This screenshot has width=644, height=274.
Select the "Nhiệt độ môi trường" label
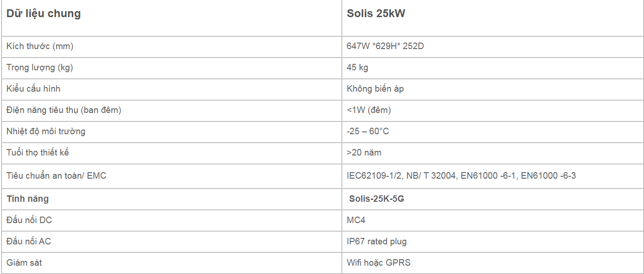pyautogui.click(x=46, y=131)
